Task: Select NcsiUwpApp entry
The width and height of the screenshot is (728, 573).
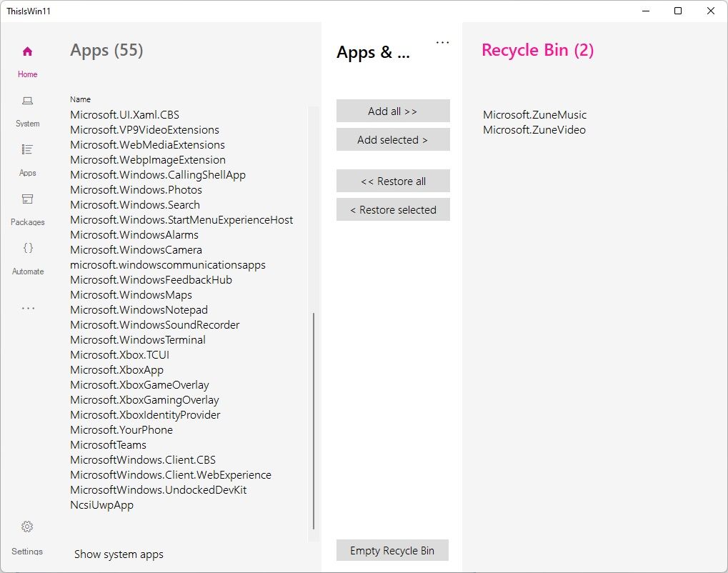Action: coord(101,505)
